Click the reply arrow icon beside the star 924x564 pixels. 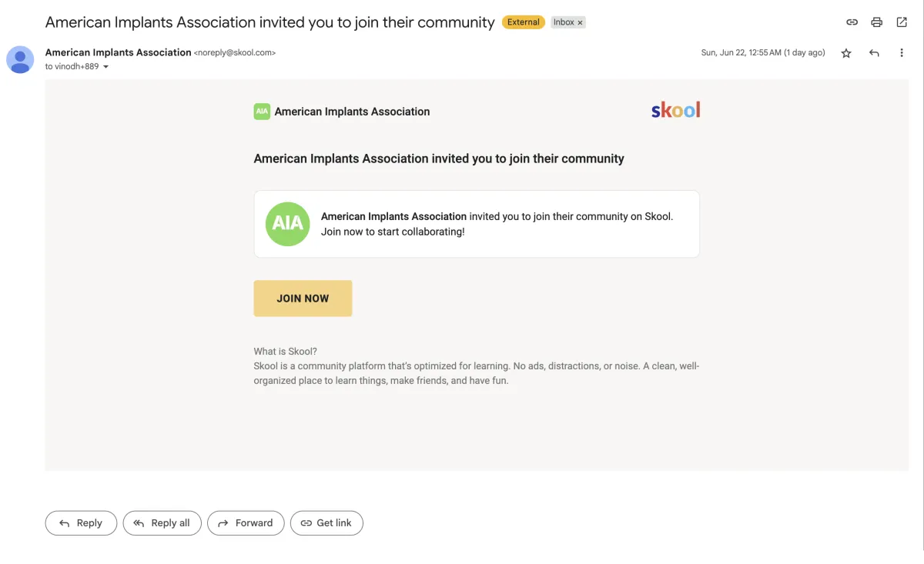874,53
